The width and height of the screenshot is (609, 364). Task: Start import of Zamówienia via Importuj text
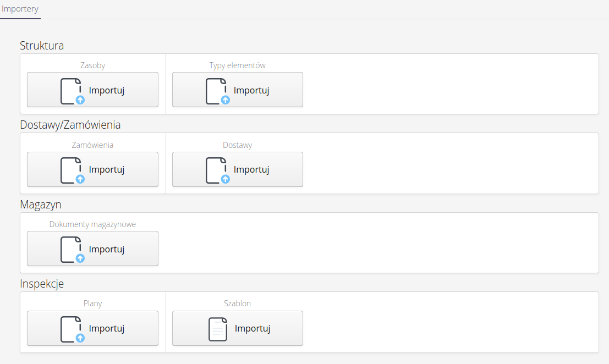coord(107,169)
